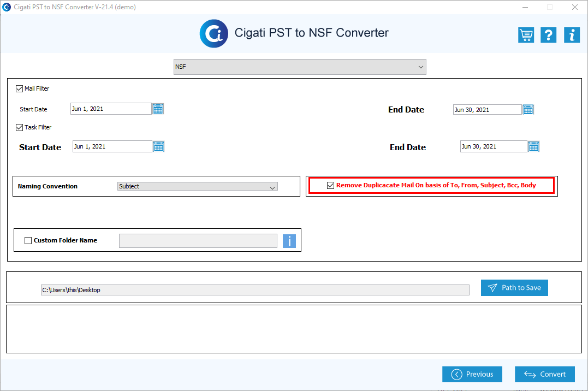
Task: Toggle the Remove Duplicate Mail checkbox
Action: pos(330,185)
